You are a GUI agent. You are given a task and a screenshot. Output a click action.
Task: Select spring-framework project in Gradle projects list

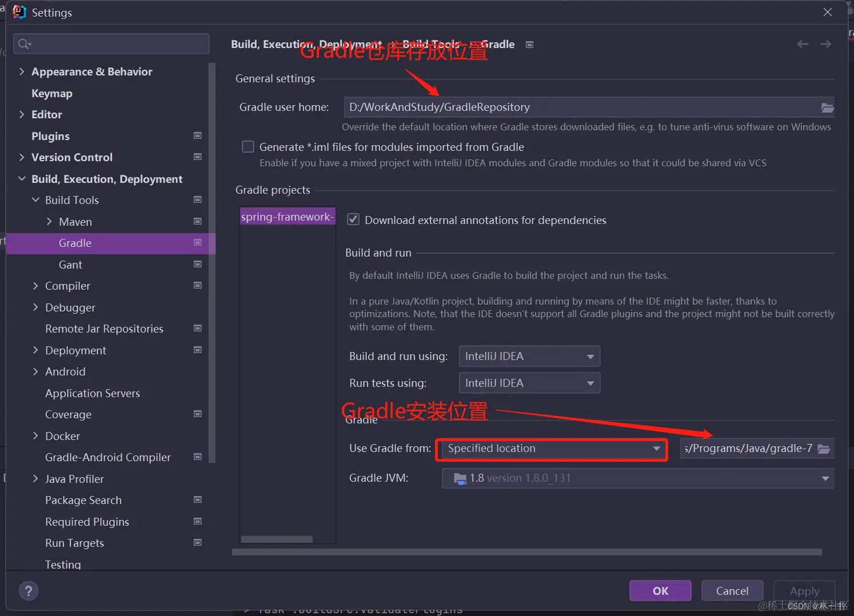[288, 217]
